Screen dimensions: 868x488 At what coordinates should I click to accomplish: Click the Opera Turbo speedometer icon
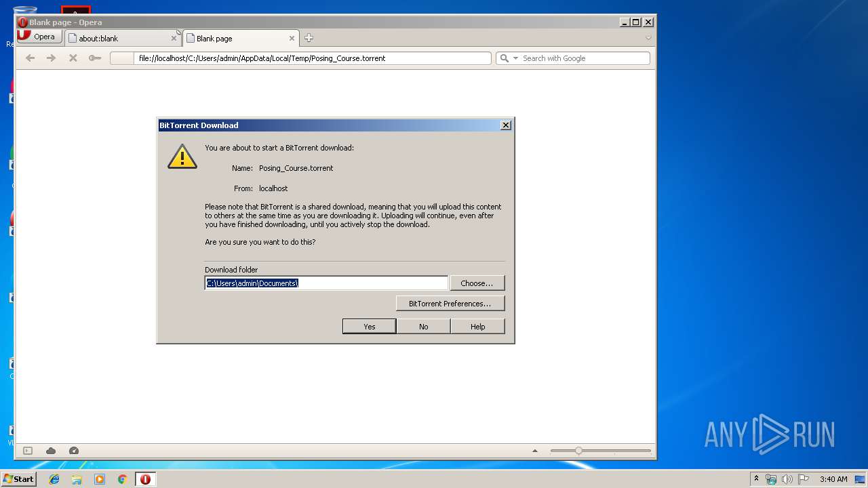(x=74, y=451)
